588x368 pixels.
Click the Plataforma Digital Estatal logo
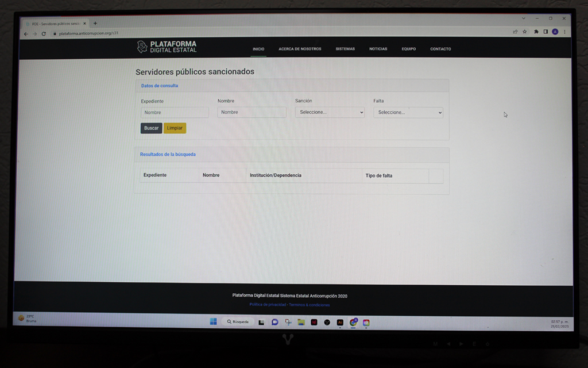(167, 47)
